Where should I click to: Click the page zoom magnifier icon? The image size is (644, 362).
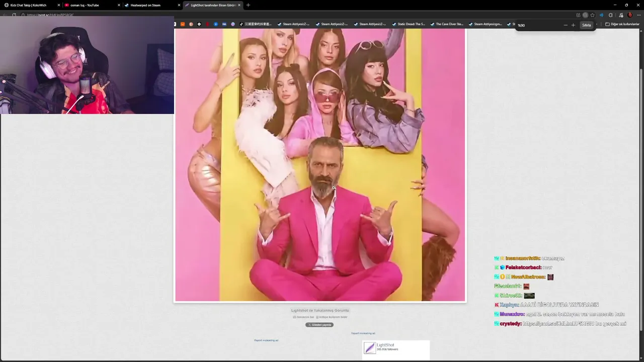(x=585, y=15)
